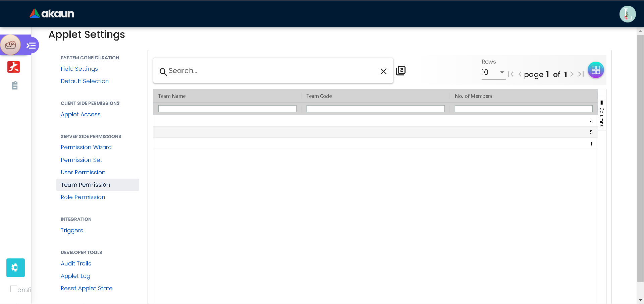Image resolution: width=644 pixels, height=304 pixels.
Task: Select the team row with 5 members
Action: tap(375, 132)
